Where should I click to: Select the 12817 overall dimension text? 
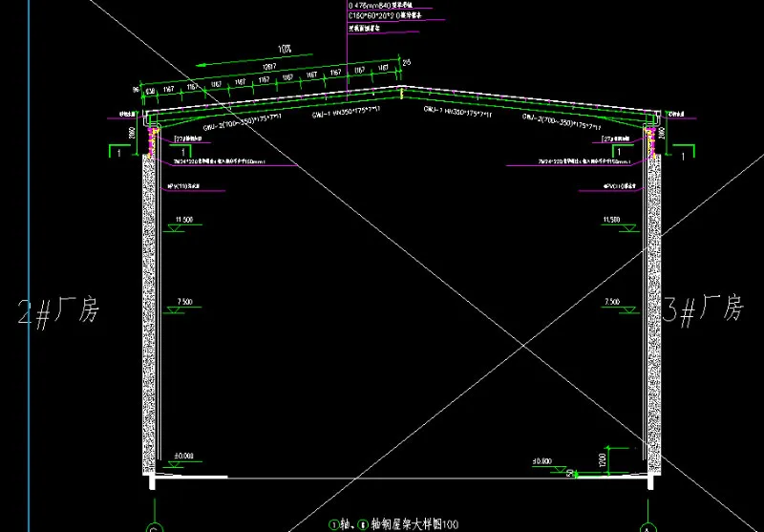point(268,66)
